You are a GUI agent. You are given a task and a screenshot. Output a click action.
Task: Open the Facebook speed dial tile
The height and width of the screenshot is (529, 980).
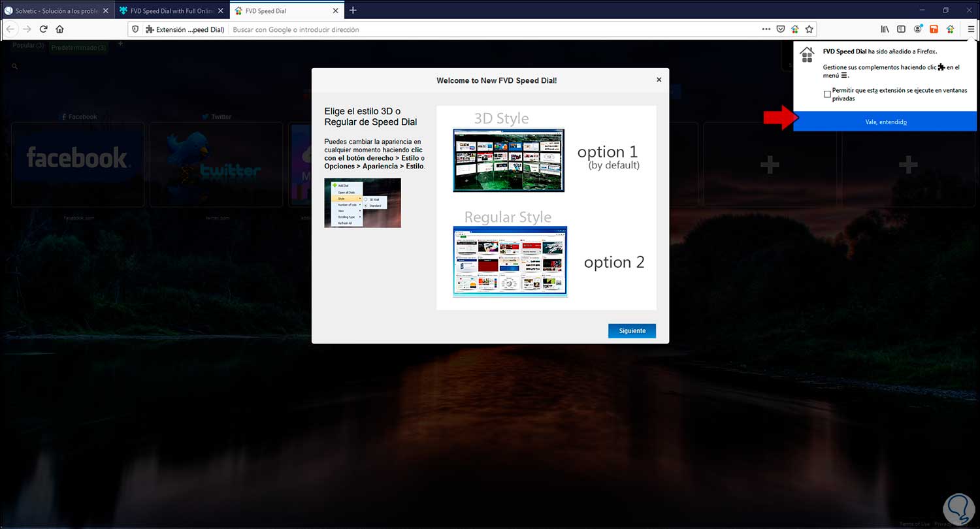pyautogui.click(x=78, y=164)
